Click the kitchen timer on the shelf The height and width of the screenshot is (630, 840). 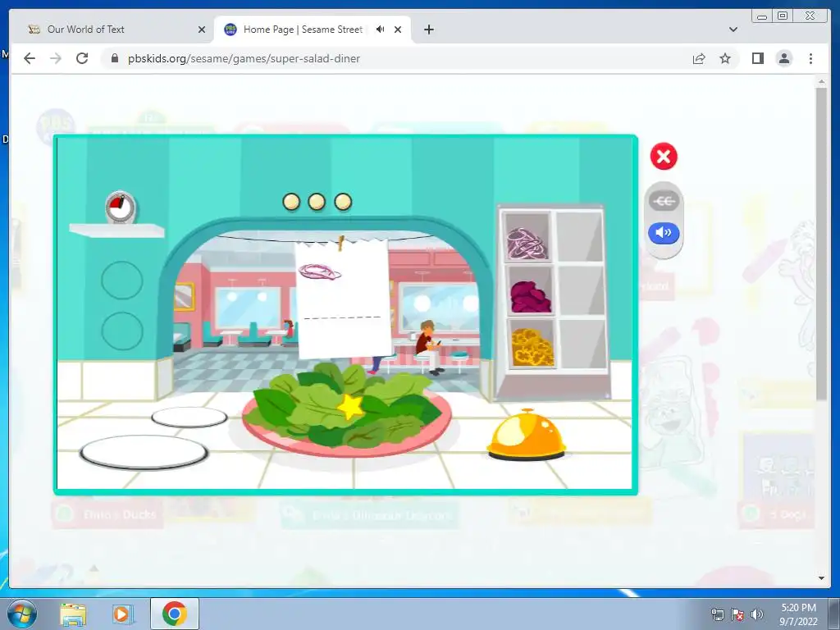121,208
